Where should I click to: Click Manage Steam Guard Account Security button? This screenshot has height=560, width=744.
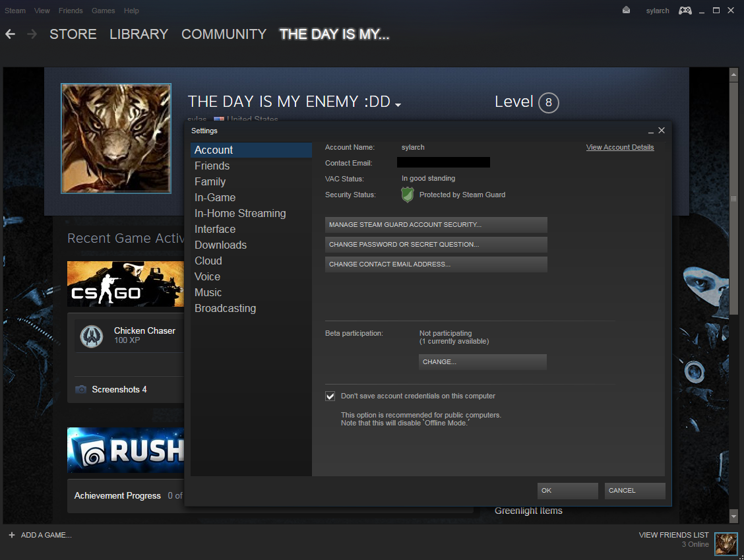pos(436,225)
